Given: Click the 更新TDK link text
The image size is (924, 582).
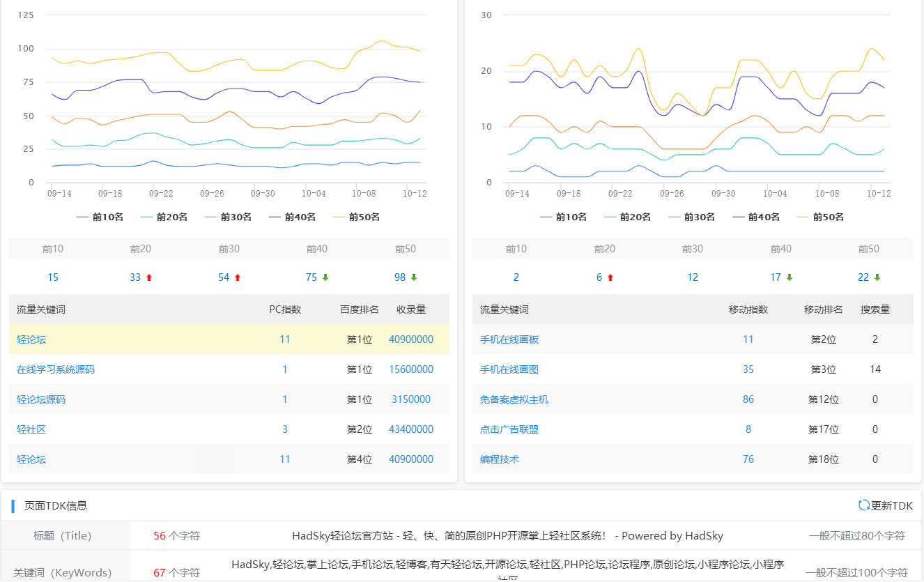Looking at the screenshot, I should click(892, 506).
